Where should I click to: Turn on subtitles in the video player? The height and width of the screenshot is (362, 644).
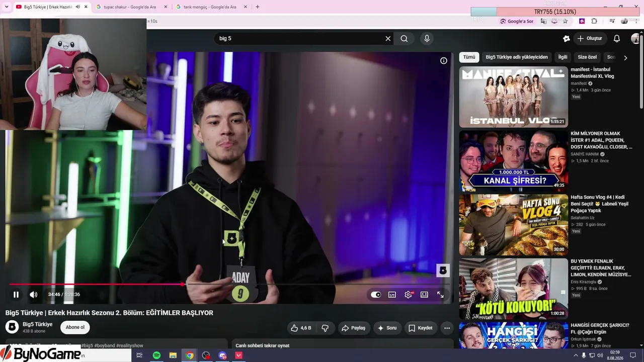click(x=392, y=295)
